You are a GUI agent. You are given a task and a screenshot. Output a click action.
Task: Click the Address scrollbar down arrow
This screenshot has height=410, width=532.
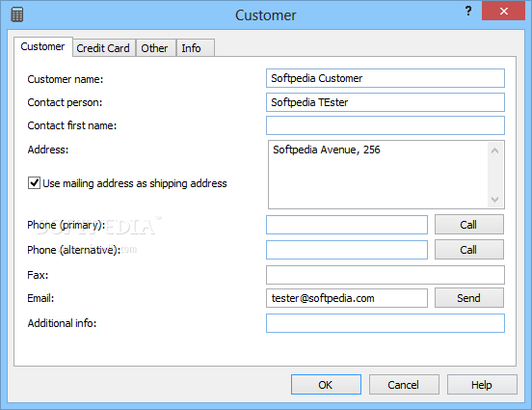tap(495, 199)
